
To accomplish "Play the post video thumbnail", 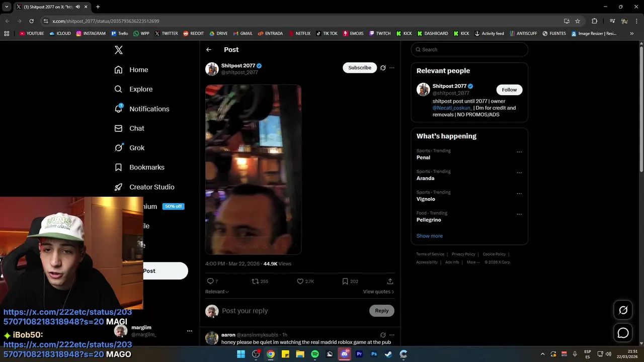I will (253, 170).
